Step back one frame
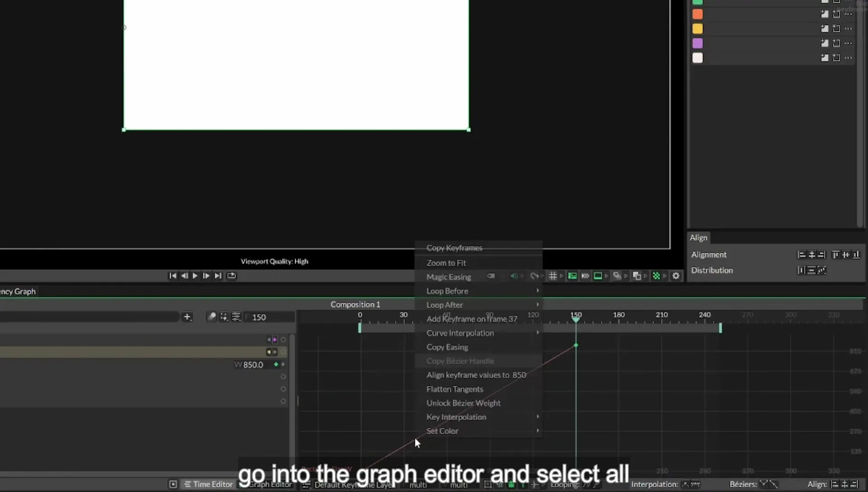This screenshot has width=868, height=492. click(x=184, y=276)
